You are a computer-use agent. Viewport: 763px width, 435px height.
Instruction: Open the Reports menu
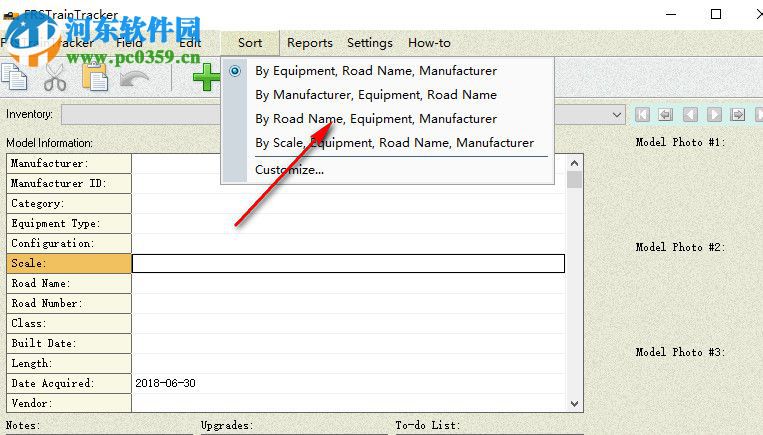coord(309,43)
